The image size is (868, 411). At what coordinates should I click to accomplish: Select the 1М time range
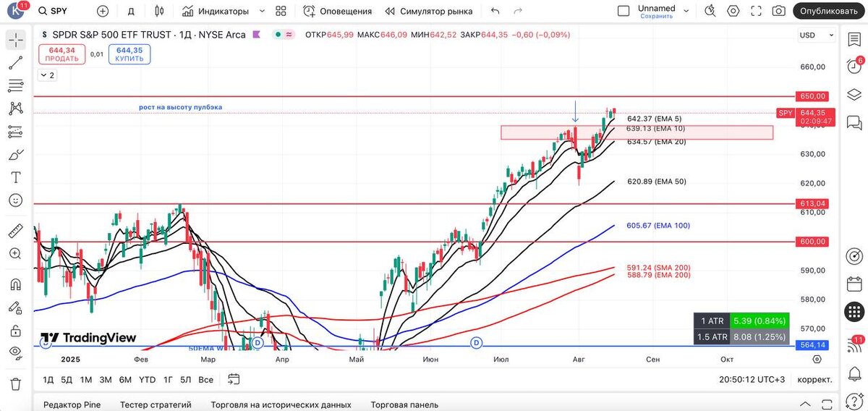click(x=86, y=379)
